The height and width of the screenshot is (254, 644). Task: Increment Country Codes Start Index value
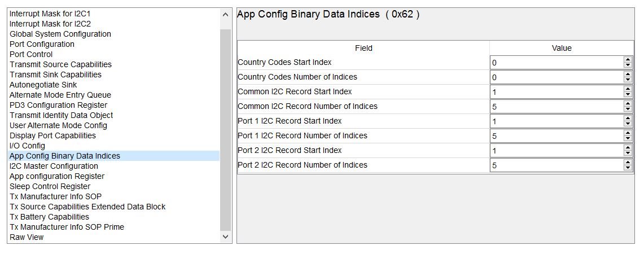[628, 60]
